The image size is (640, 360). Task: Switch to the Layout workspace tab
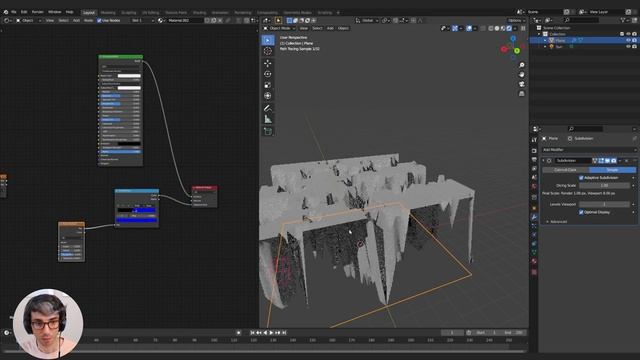pos(89,13)
